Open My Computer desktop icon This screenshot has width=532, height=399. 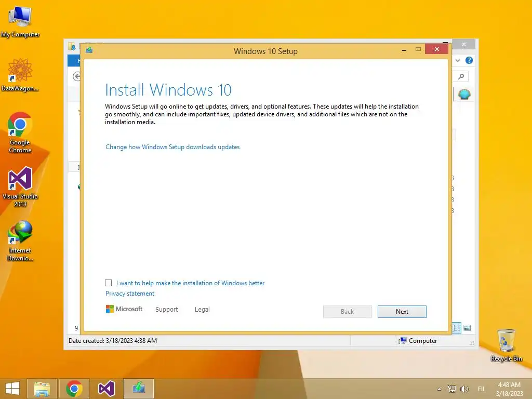20,22
